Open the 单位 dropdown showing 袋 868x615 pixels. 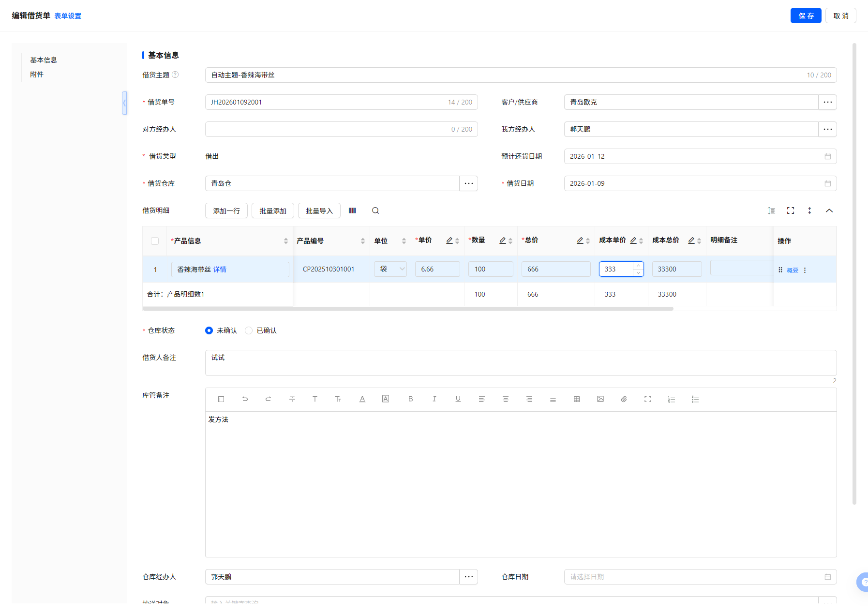[390, 269]
